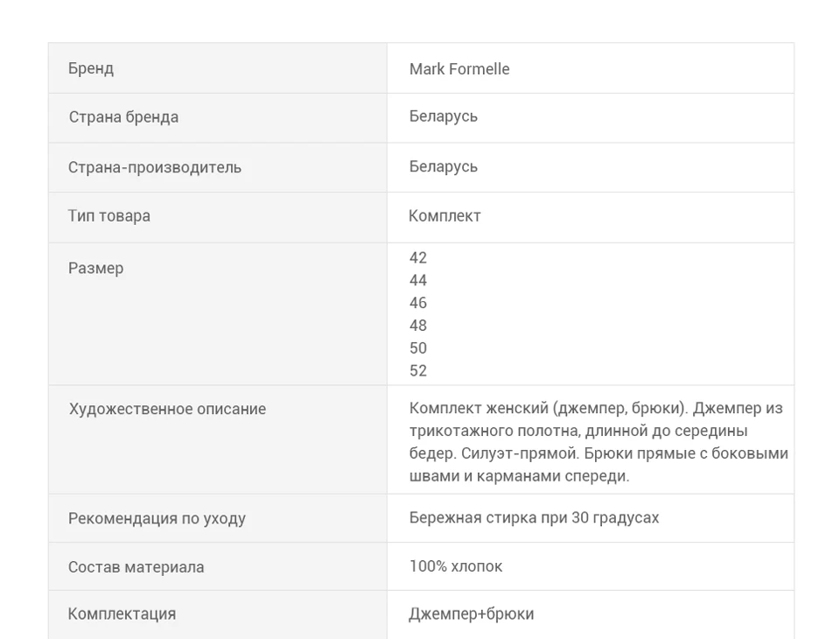Select size 52 in the list
This screenshot has height=639, width=840.
pyautogui.click(x=418, y=370)
